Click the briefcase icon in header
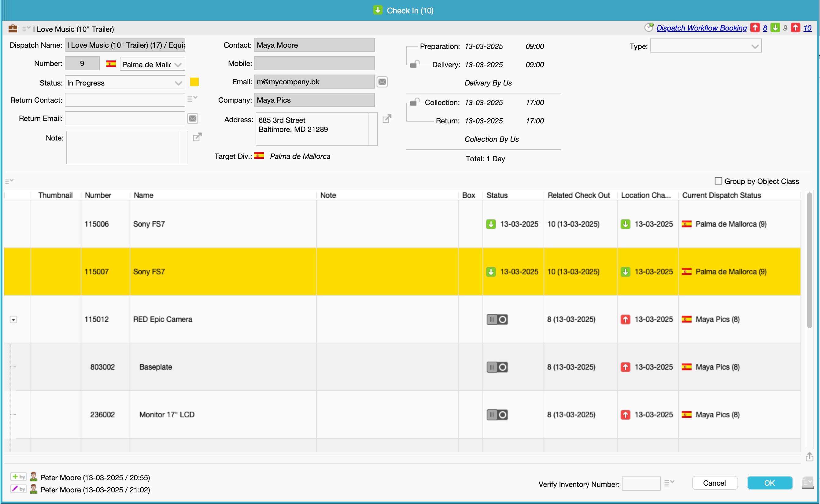 (x=13, y=29)
